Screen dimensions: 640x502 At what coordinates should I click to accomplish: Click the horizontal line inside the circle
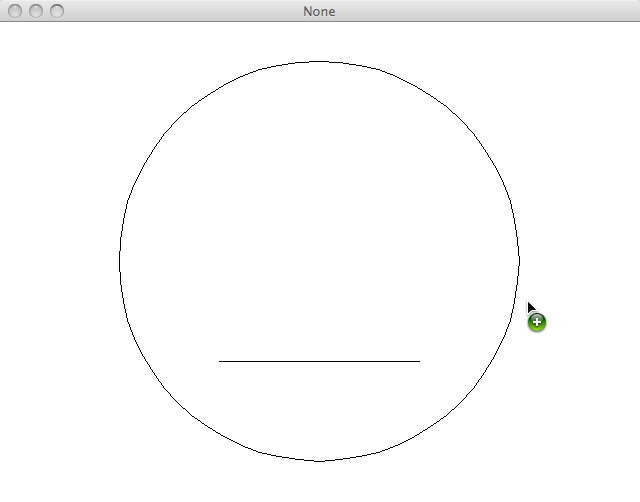click(319, 361)
